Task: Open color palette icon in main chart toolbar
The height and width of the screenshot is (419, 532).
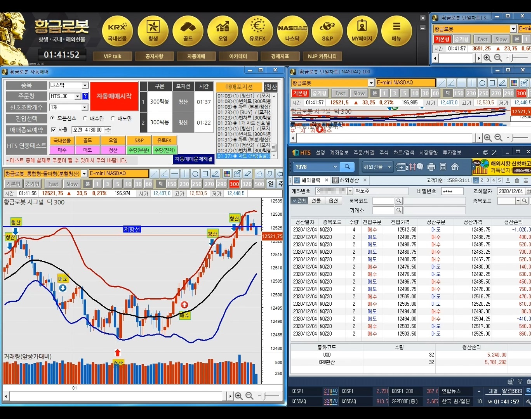Action: 227,173
